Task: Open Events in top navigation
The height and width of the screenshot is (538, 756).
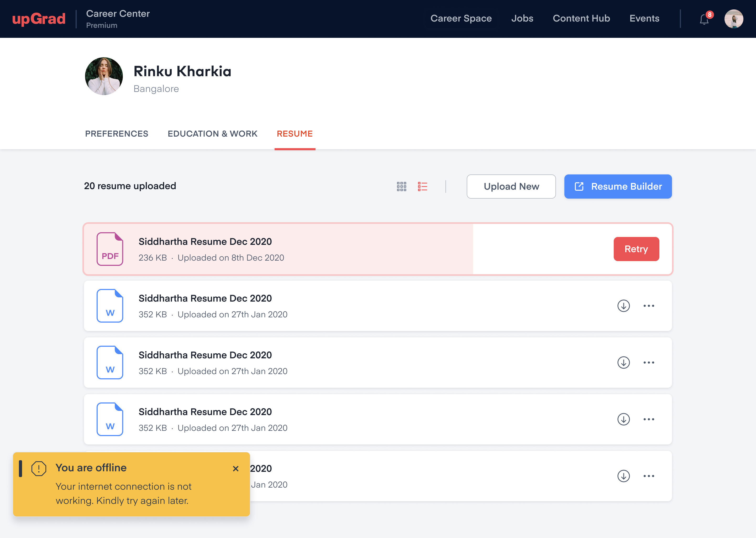Action: coord(644,19)
